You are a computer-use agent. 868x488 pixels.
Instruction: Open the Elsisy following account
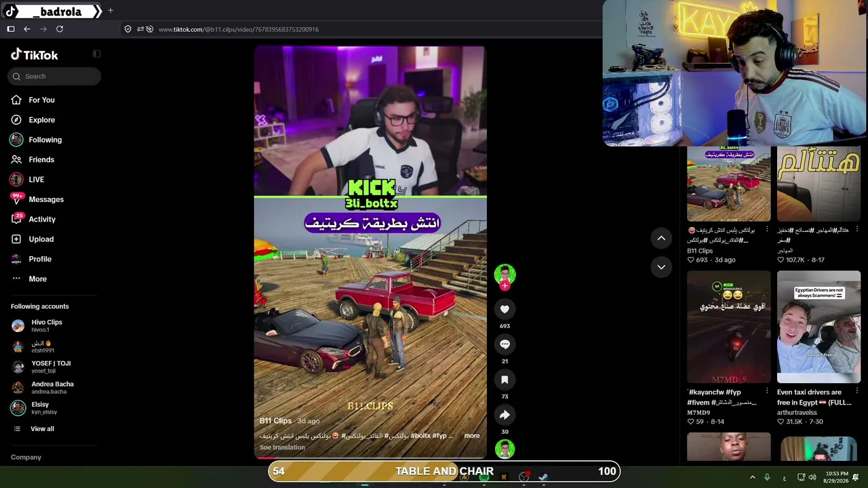40,408
